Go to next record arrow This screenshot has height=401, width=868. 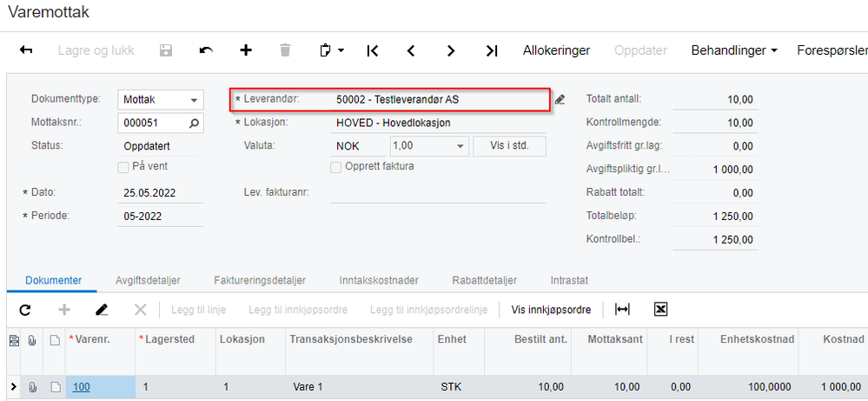[x=451, y=50]
